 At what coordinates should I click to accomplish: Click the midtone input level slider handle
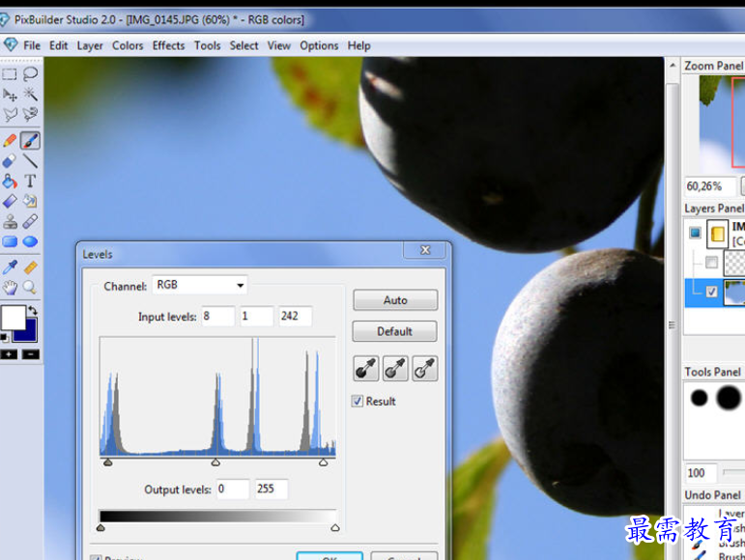pyautogui.click(x=215, y=462)
